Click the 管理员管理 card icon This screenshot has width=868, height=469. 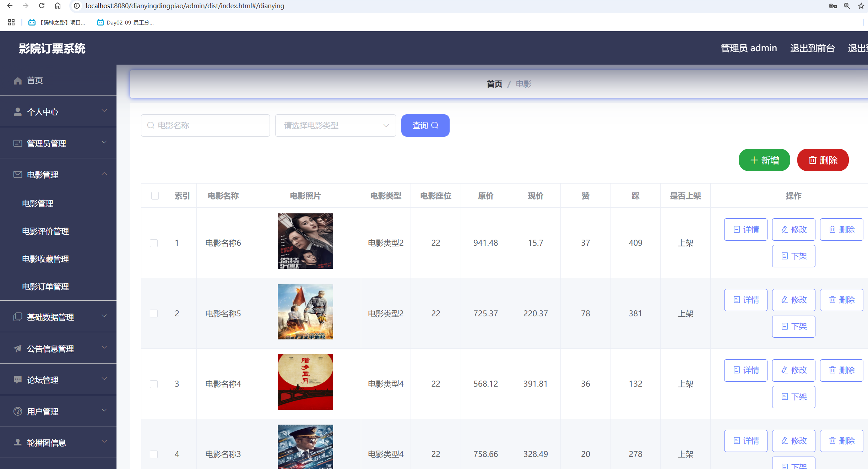coord(18,143)
